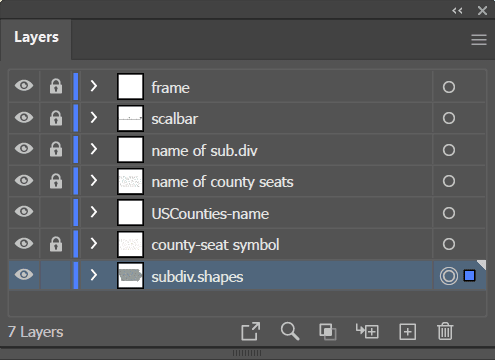Unlock the name of sub.div layer
This screenshot has width=495, height=360.
click(x=56, y=149)
